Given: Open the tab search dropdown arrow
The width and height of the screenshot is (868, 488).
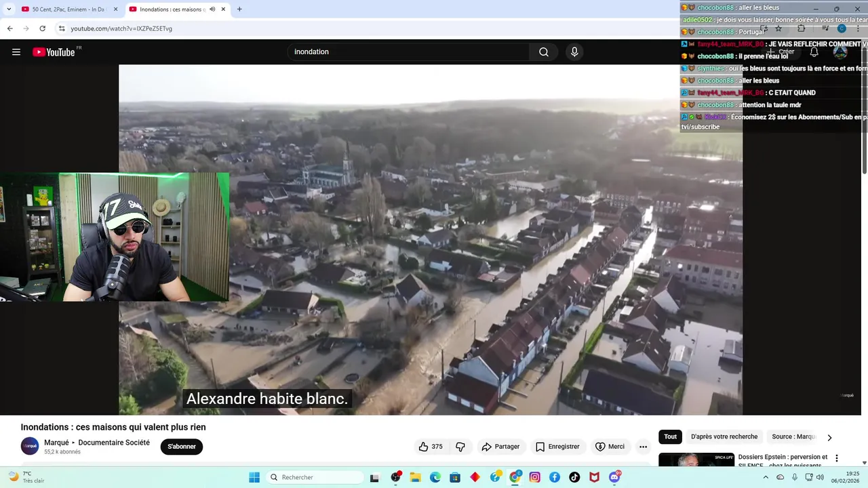Looking at the screenshot, I should (x=9, y=9).
